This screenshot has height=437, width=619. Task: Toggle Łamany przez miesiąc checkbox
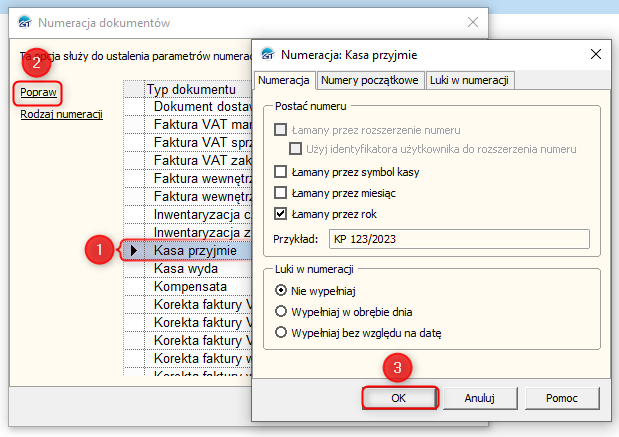[281, 192]
